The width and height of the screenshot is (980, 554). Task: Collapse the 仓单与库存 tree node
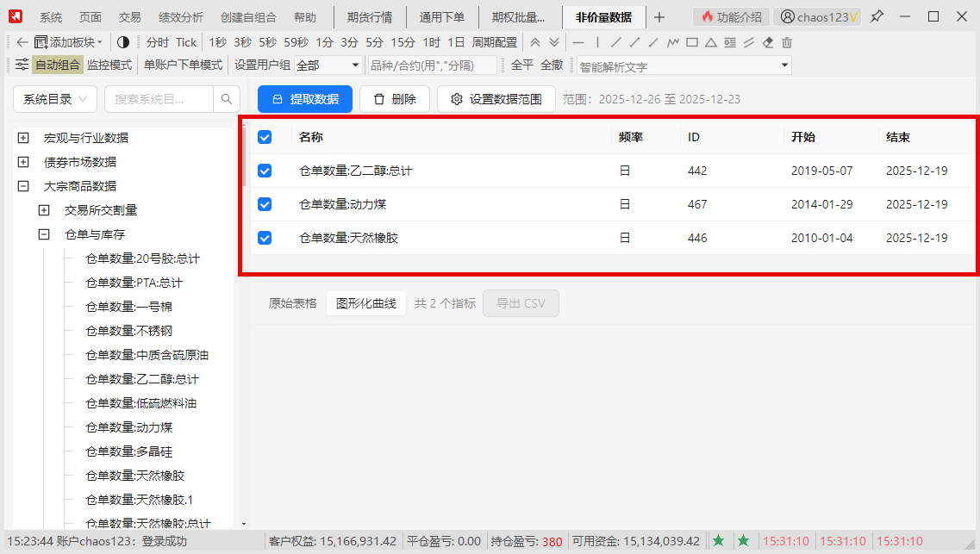(x=44, y=234)
